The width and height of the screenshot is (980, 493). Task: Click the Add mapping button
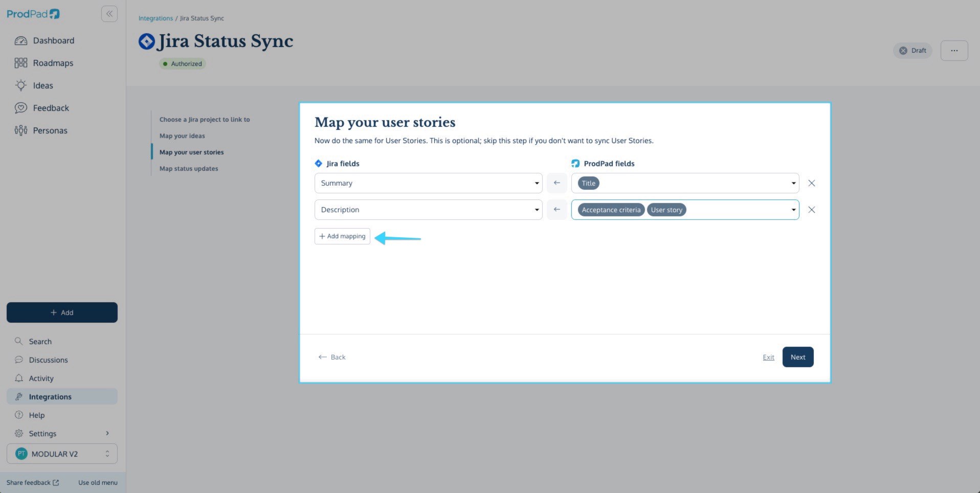tap(342, 236)
